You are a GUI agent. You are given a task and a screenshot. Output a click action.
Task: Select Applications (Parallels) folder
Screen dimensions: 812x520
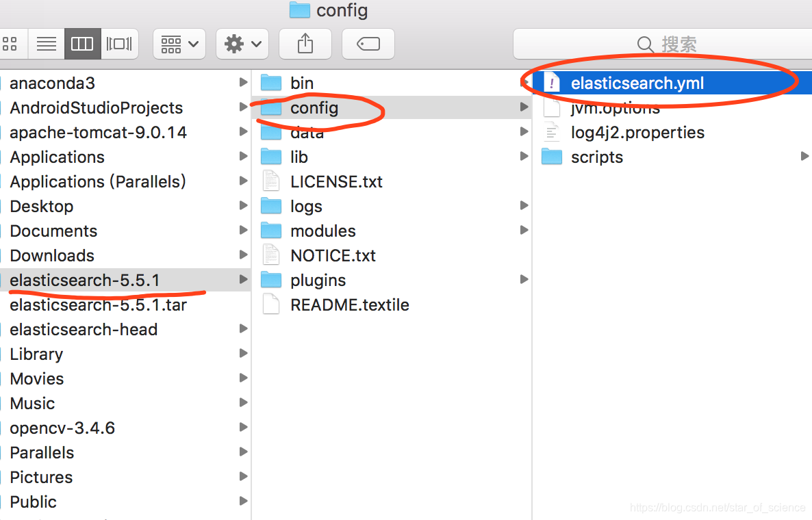tap(125, 181)
